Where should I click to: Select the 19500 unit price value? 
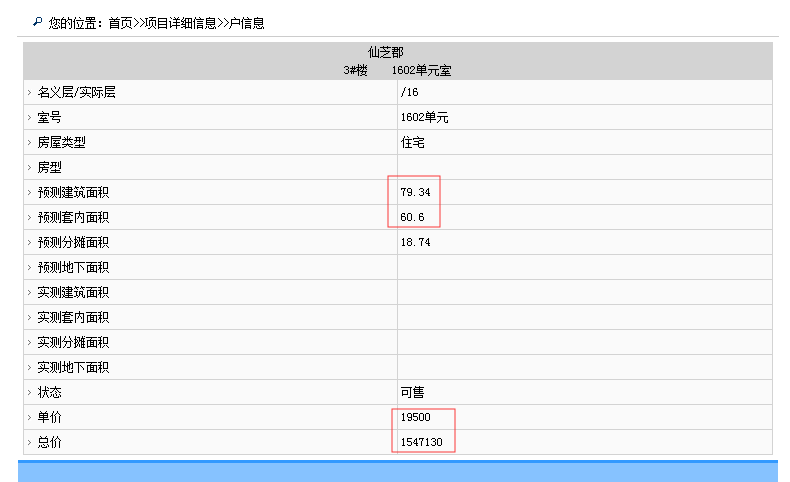(x=416, y=417)
